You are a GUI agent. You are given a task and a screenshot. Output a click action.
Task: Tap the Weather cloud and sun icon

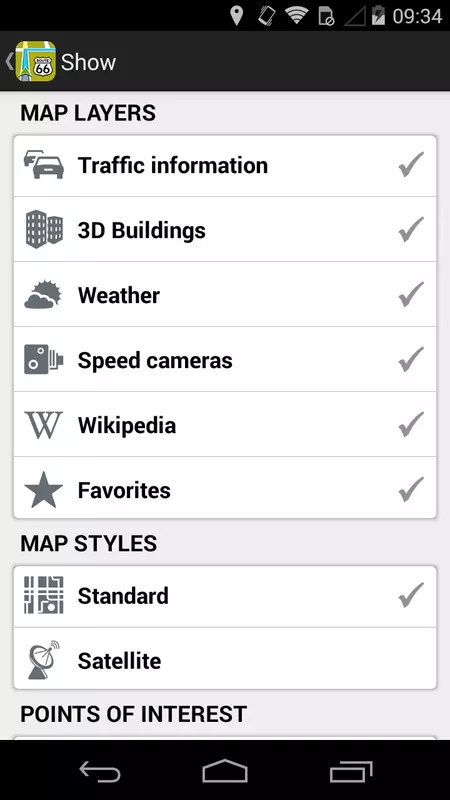coord(43,294)
